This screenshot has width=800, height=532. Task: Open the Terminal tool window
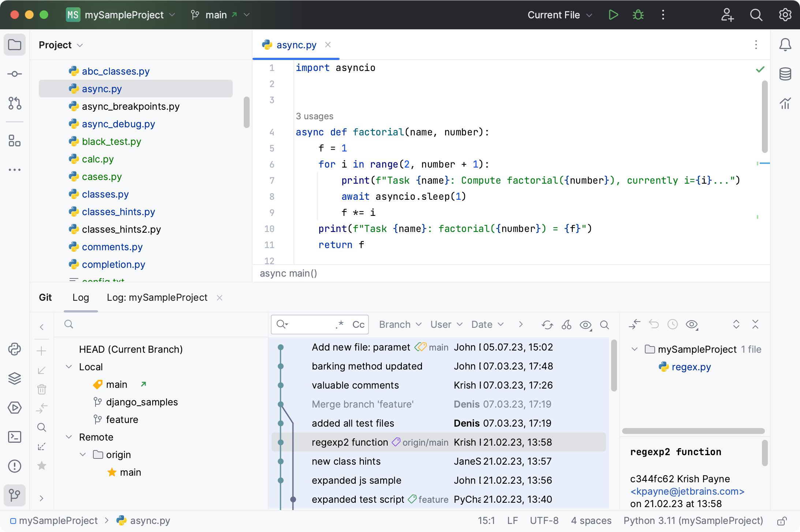tap(15, 437)
